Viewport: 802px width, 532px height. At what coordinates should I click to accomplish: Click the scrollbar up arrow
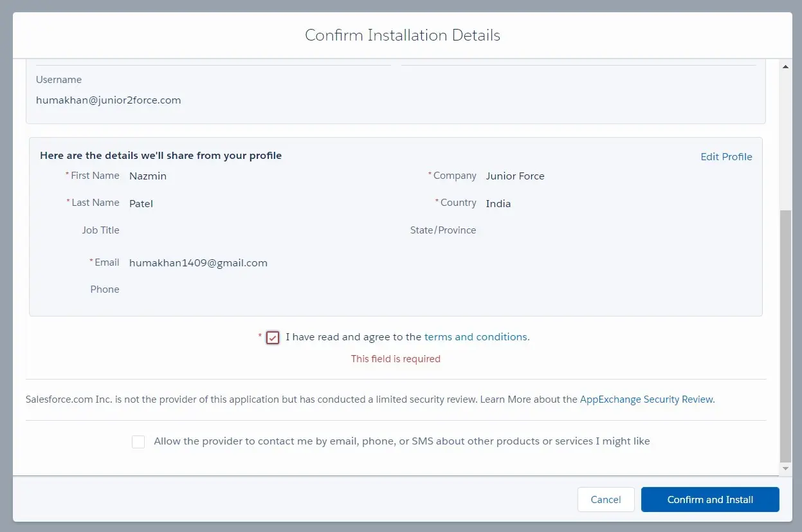point(785,67)
